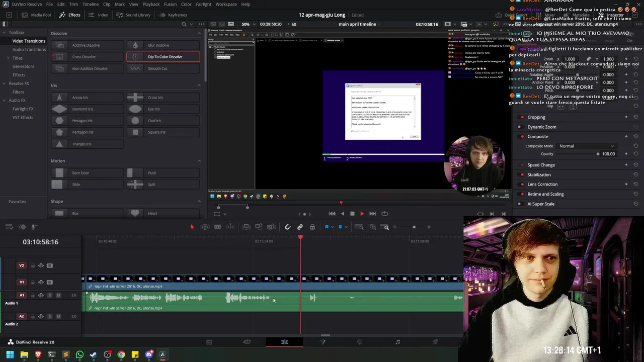
Task: Click the Stop button in viewer transport
Action: pyautogui.click(x=352, y=214)
